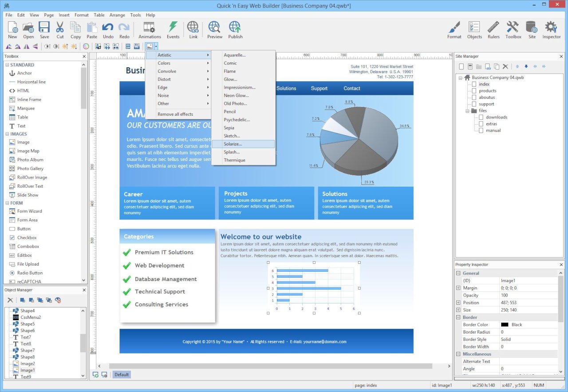Open the Toolbox wrench icon
Image resolution: width=568 pixels, height=392 pixels.
513,27
